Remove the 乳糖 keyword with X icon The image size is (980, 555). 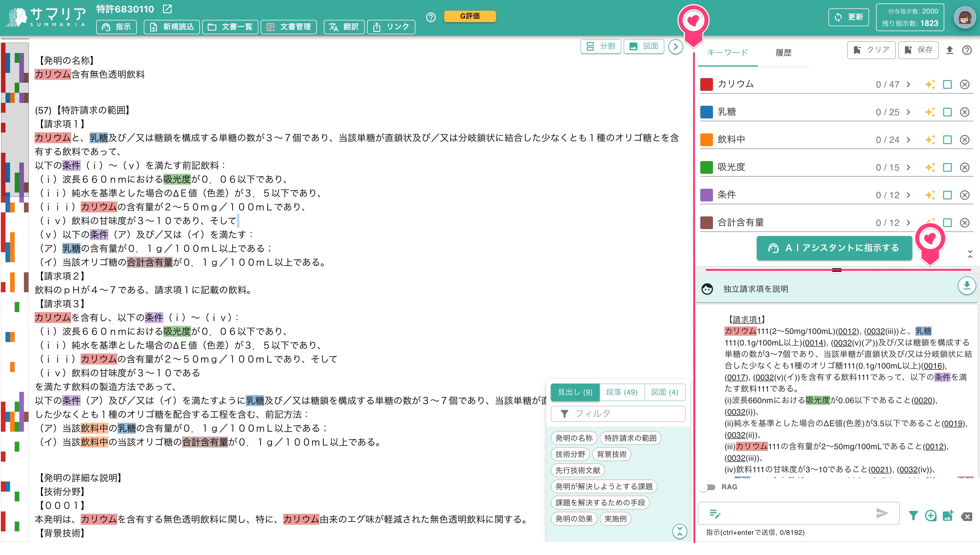[x=964, y=112]
